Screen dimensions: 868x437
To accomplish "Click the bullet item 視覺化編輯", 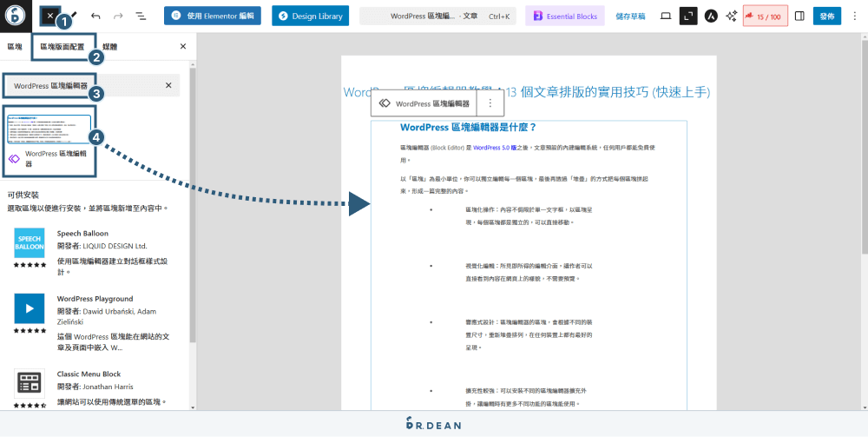I will click(x=529, y=272).
